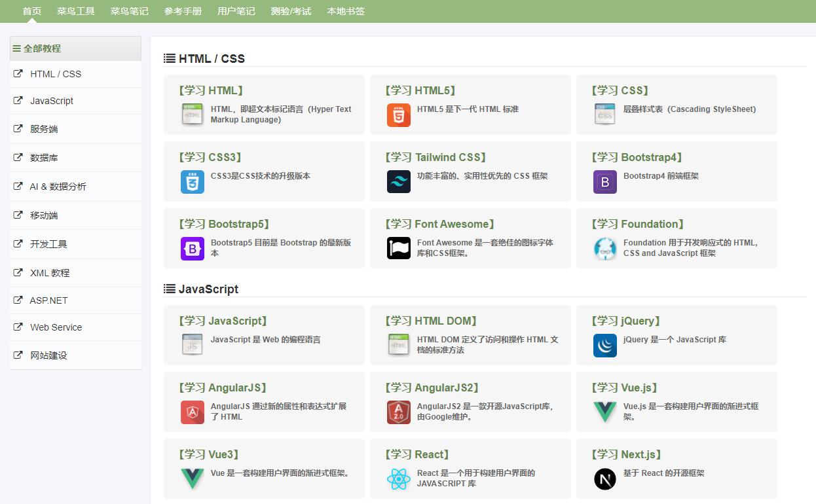Click description text 'CSS3是CSS技术的升级版本'
Screen dimensions: 816x504
(x=261, y=176)
